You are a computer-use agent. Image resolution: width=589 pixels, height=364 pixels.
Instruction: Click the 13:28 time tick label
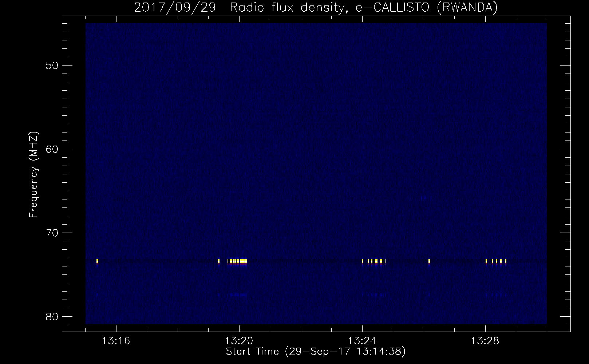pyautogui.click(x=485, y=341)
